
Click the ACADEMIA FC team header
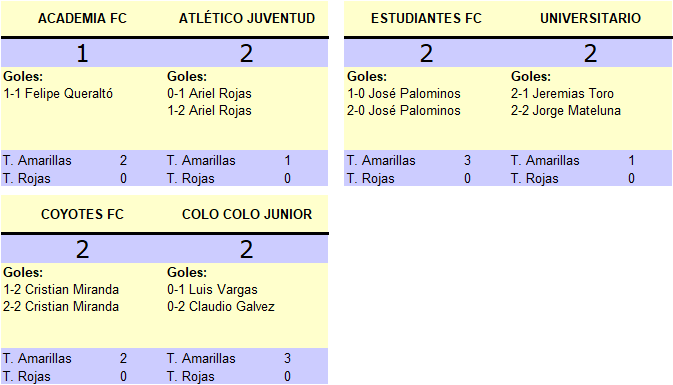pyautogui.click(x=82, y=18)
